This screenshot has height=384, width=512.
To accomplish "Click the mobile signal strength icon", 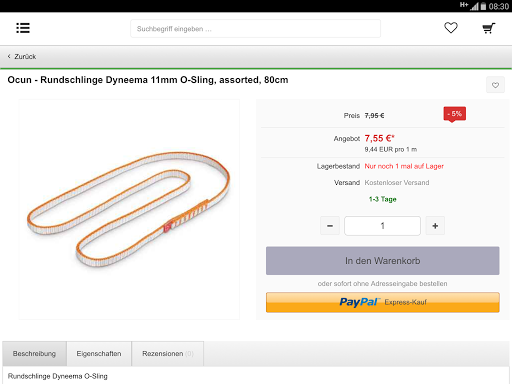I will pos(474,6).
